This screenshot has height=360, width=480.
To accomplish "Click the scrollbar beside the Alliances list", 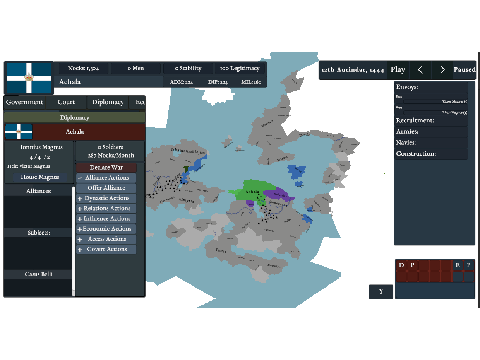I will pyautogui.click(x=73, y=241).
